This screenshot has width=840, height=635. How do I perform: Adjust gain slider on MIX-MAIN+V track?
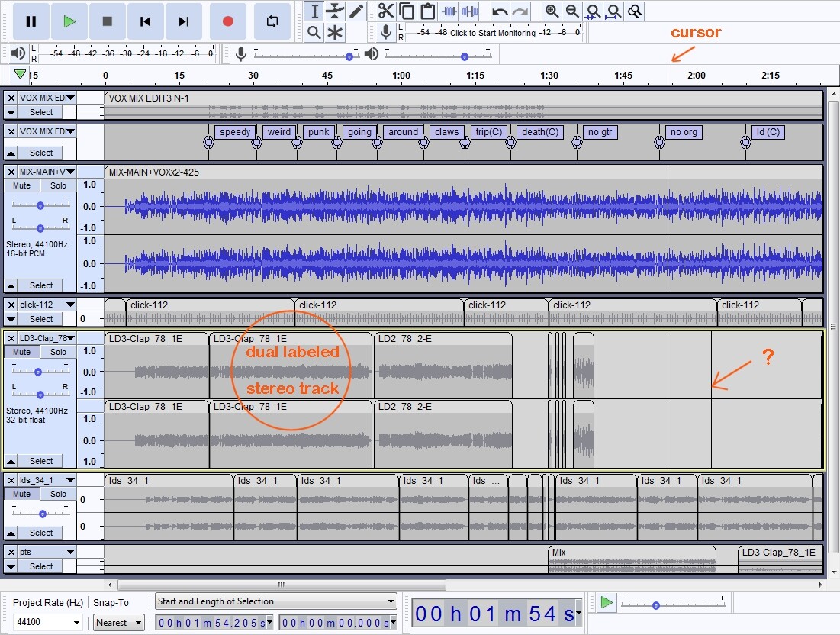coord(40,206)
